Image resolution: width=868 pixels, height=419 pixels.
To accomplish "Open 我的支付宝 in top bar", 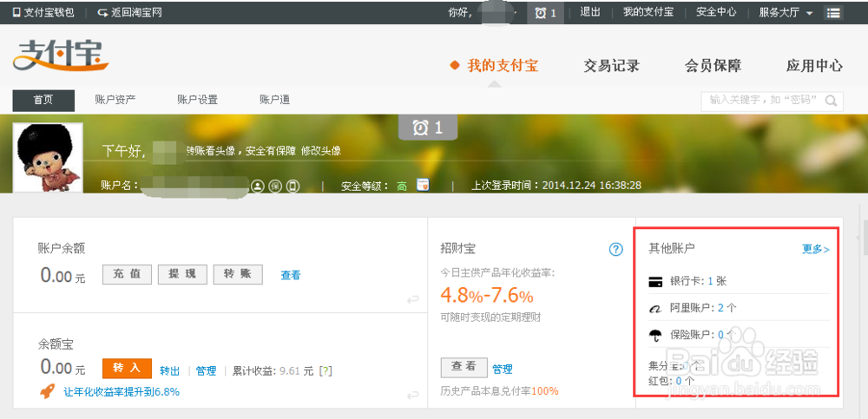I will (648, 11).
